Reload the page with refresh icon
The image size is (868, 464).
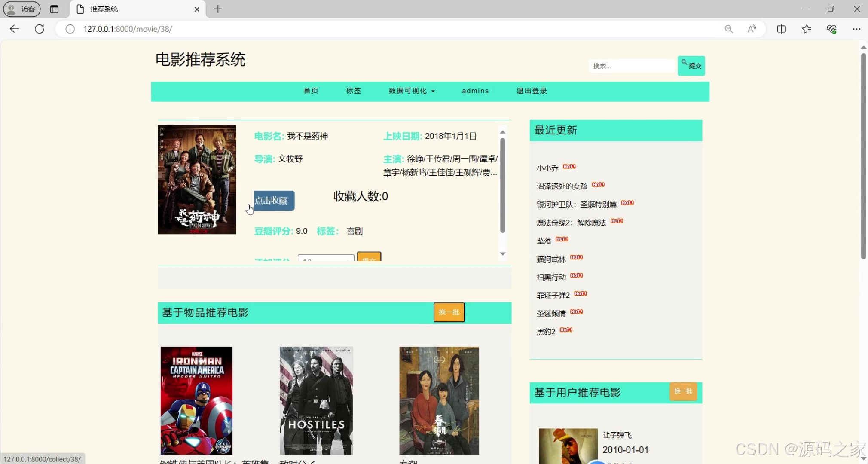click(40, 29)
